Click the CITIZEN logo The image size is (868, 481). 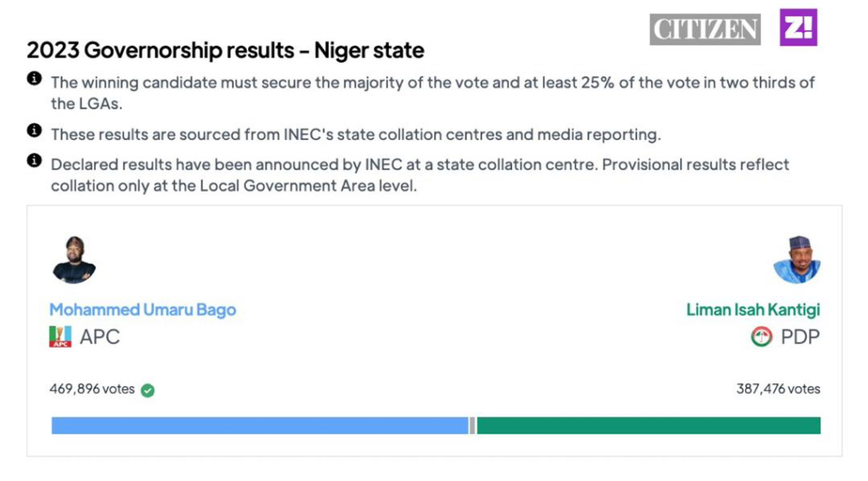705,30
